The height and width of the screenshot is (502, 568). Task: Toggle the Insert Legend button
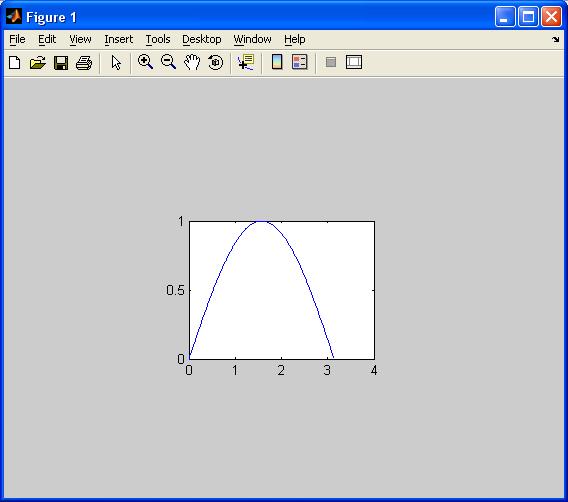tap(300, 62)
